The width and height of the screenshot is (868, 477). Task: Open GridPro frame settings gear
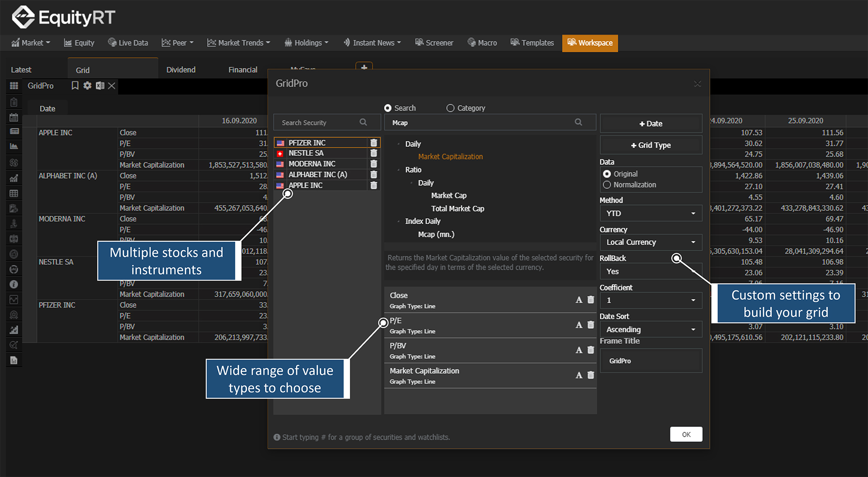87,85
